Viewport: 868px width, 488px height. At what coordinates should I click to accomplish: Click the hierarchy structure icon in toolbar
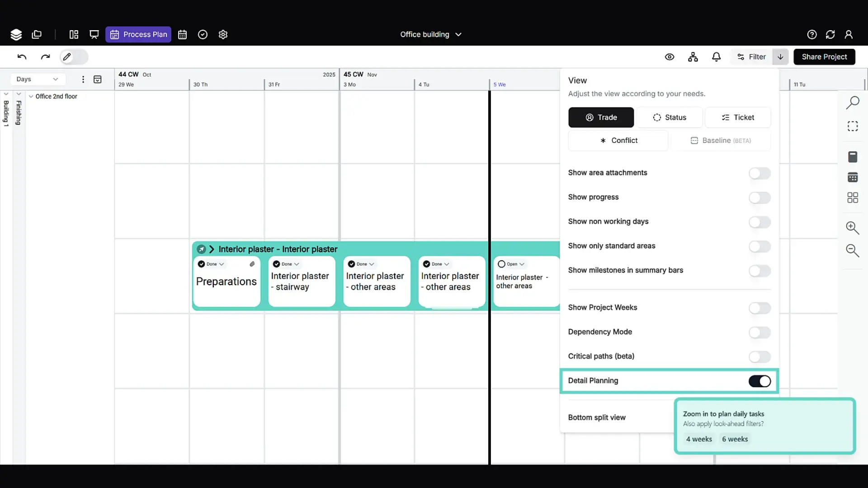(693, 57)
